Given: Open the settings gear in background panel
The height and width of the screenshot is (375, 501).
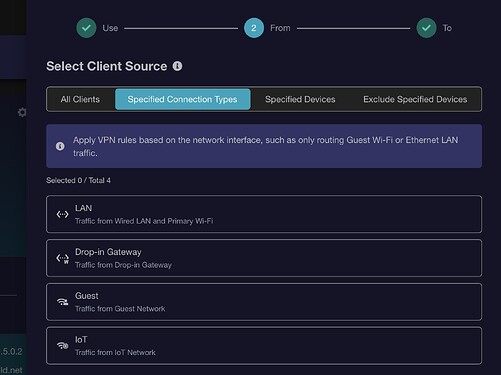Looking at the screenshot, I should point(22,112).
